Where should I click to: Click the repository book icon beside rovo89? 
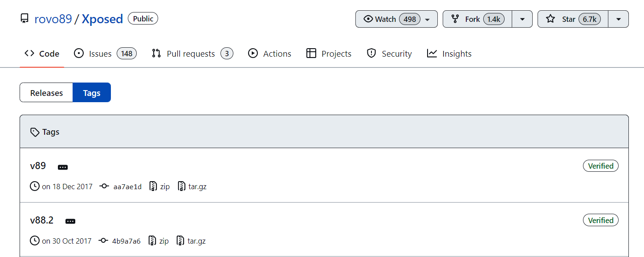coord(24,19)
